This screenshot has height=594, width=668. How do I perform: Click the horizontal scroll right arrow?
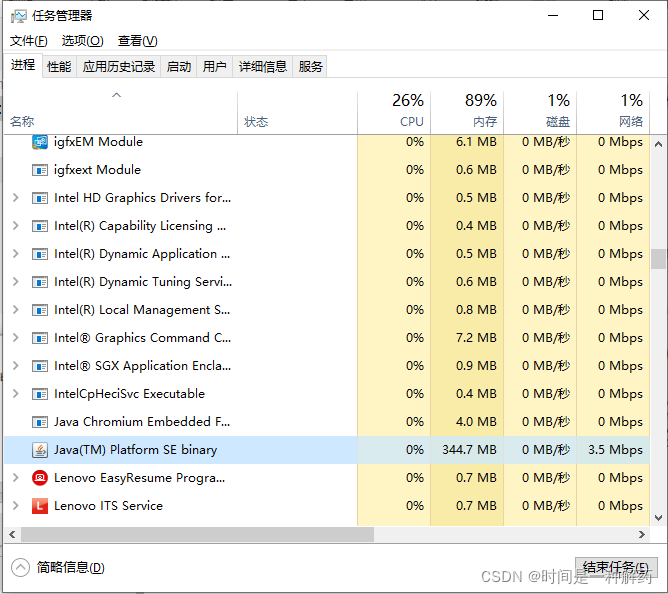pos(642,535)
